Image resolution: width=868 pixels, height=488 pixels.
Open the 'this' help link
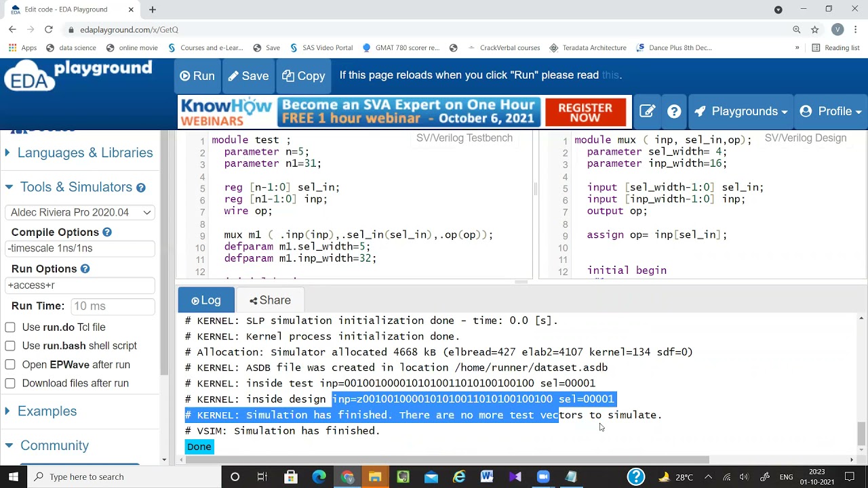(610, 75)
